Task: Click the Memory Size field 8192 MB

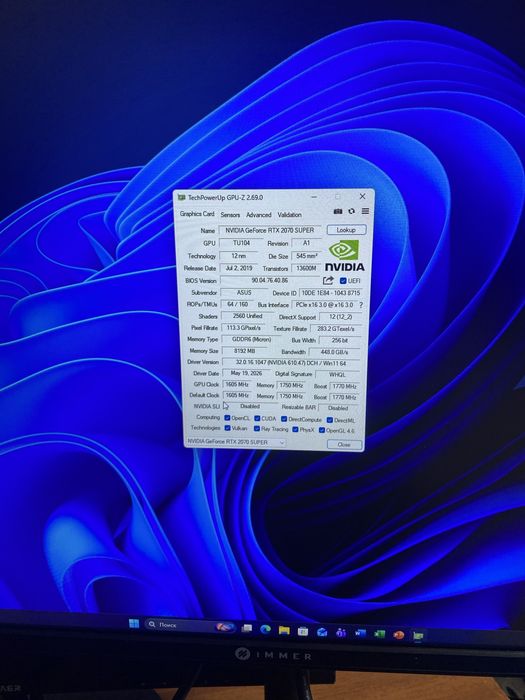Action: click(x=244, y=351)
